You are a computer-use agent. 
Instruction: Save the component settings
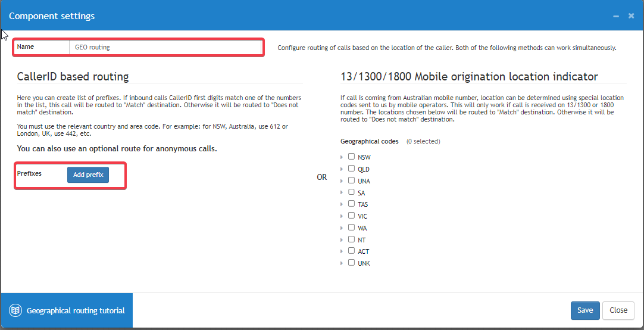coord(585,310)
